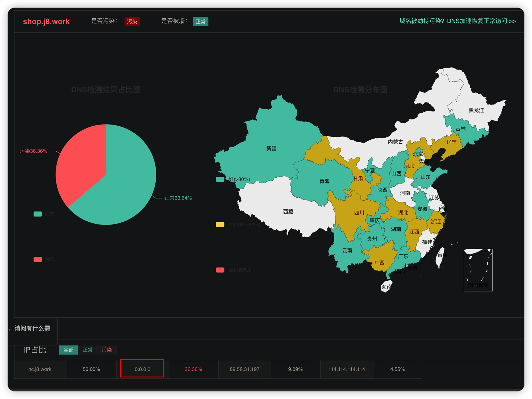Screen dimensions: 532x399
Task: Click the yellow 中(25%~80%) legend swatch
Action: 220,225
